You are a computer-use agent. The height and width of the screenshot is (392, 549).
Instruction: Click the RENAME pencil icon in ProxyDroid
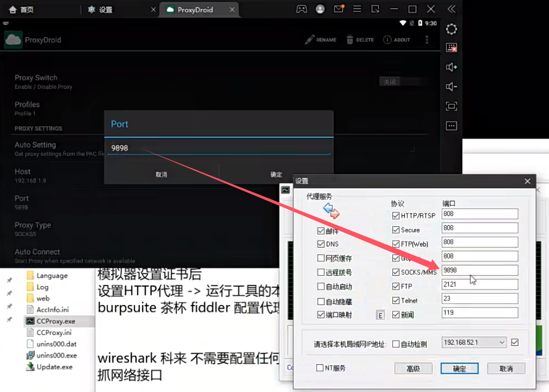pyautogui.click(x=310, y=40)
